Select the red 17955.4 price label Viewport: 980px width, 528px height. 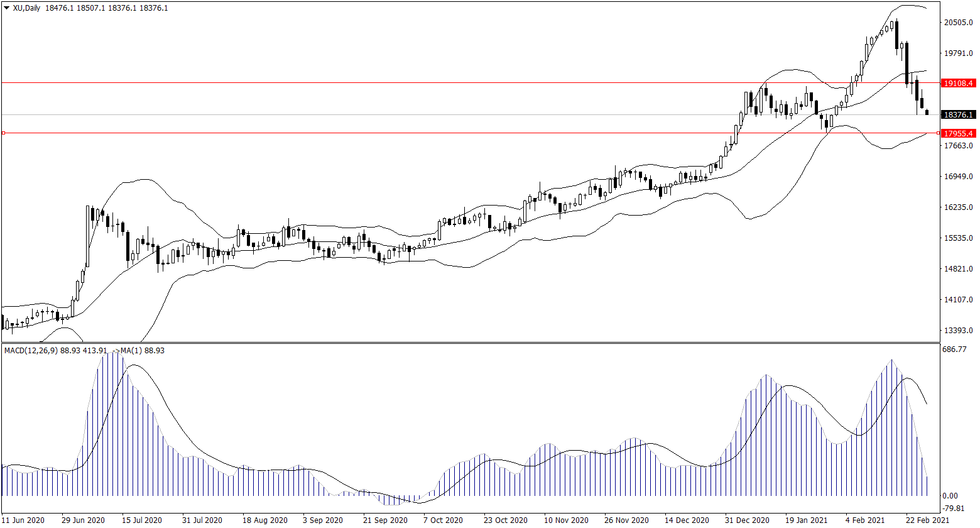(x=958, y=133)
